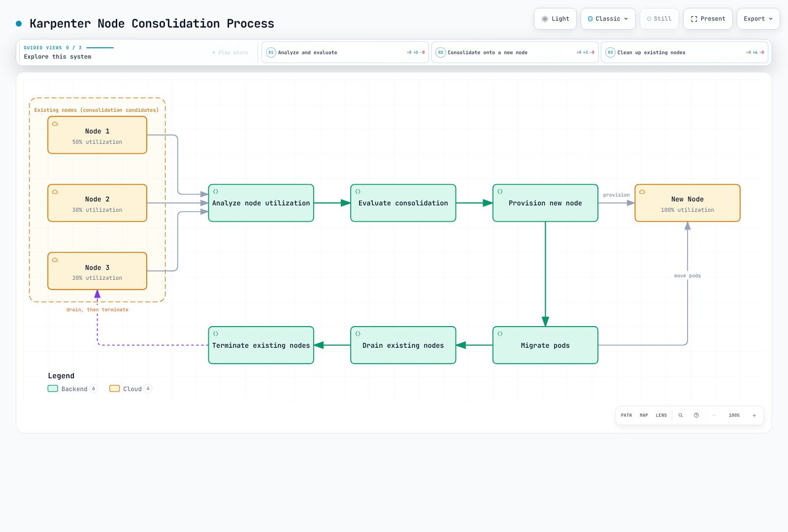Filter by Backend legend swatch
This screenshot has width=788, height=532.
click(x=53, y=389)
